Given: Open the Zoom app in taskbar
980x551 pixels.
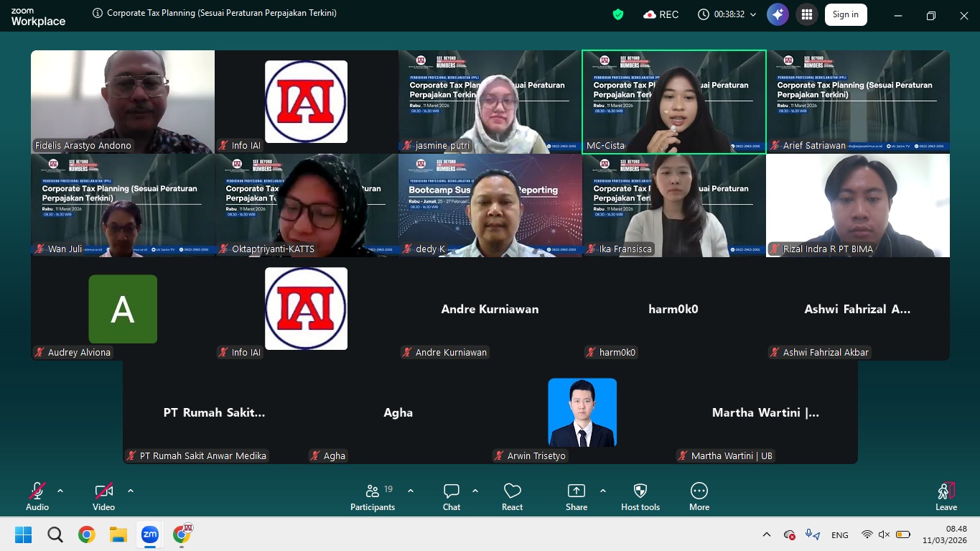Looking at the screenshot, I should [x=149, y=534].
